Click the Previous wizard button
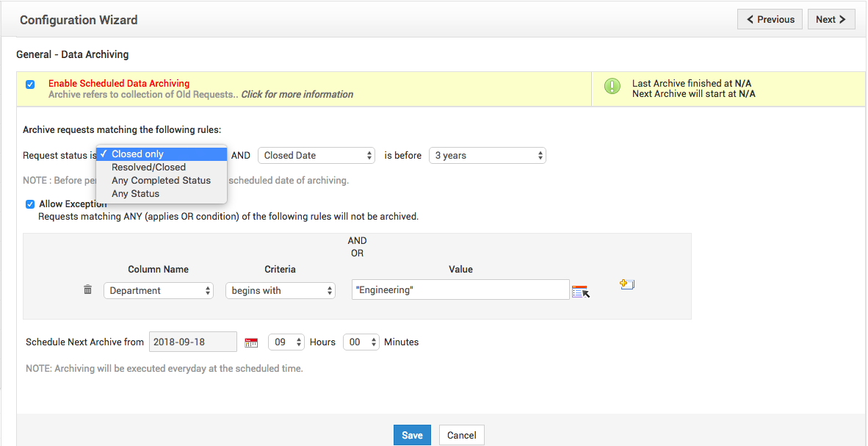Image resolution: width=868 pixels, height=446 pixels. click(770, 19)
